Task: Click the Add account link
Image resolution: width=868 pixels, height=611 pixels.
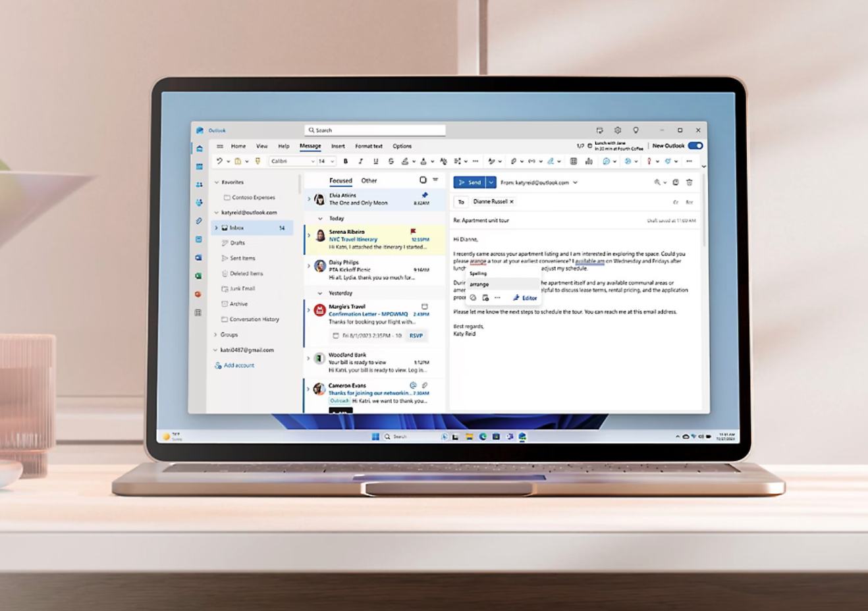Action: point(238,365)
